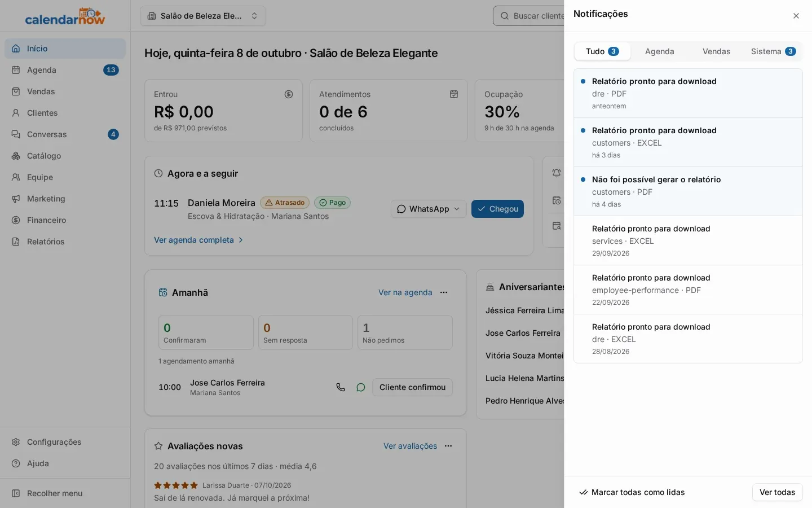Open the customers EXCEL report notification

[688, 143]
